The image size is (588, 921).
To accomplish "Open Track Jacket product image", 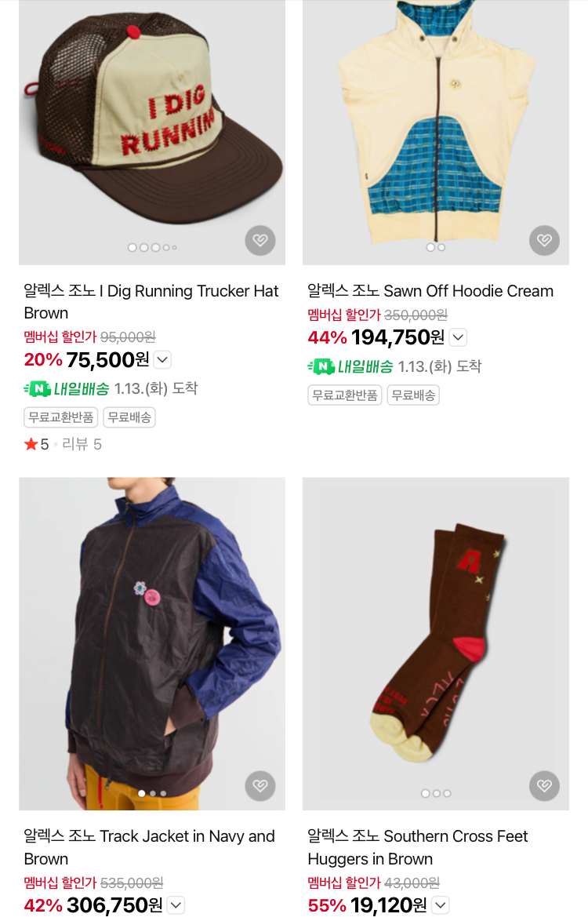I will 152,643.
